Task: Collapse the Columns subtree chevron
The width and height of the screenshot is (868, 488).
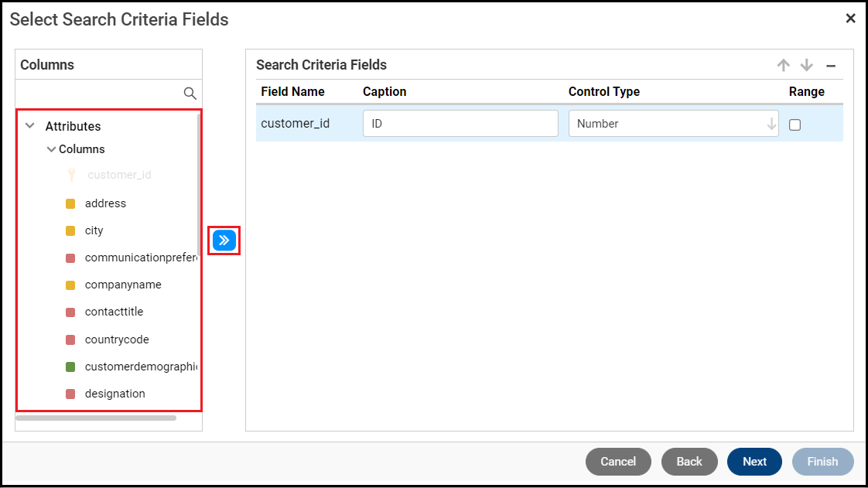Action: tap(51, 149)
